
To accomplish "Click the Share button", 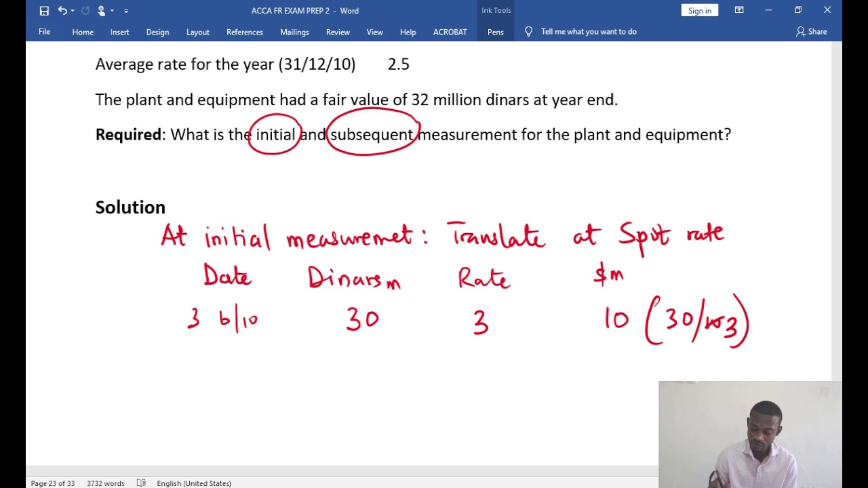I will (x=812, y=32).
